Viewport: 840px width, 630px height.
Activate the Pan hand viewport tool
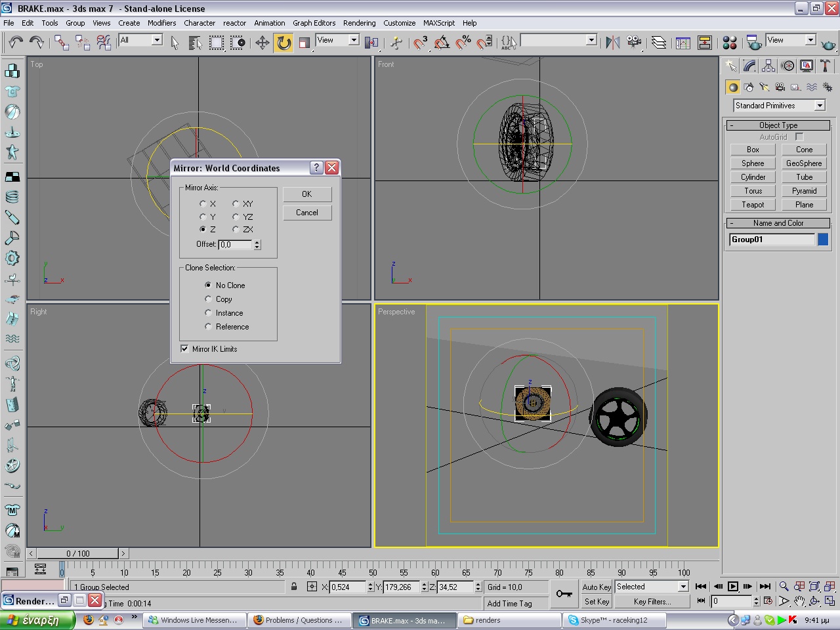click(799, 601)
